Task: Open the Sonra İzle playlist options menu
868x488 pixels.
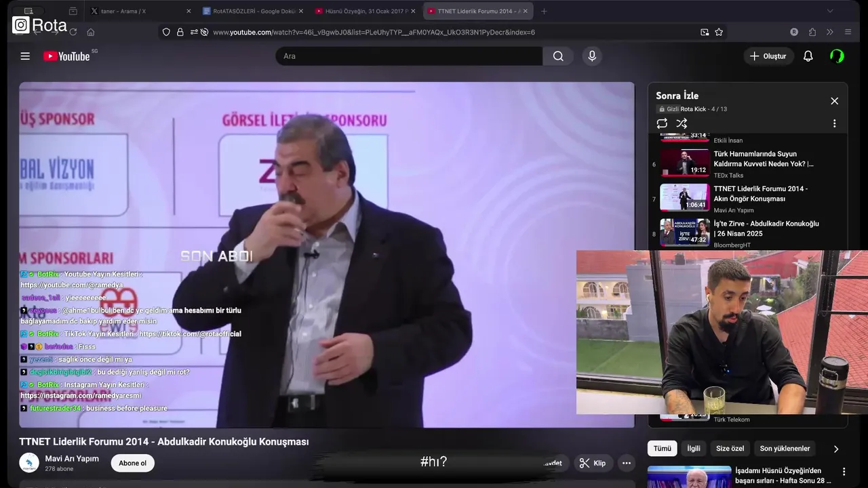Action: [834, 123]
